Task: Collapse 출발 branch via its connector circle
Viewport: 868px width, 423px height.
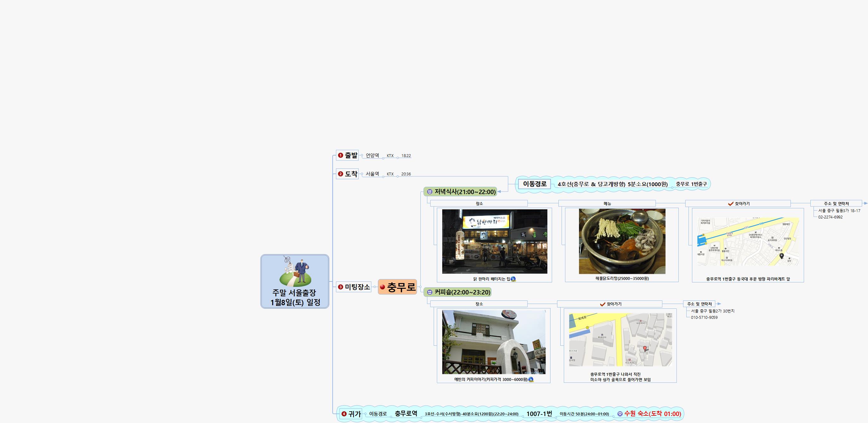Action: (x=362, y=155)
